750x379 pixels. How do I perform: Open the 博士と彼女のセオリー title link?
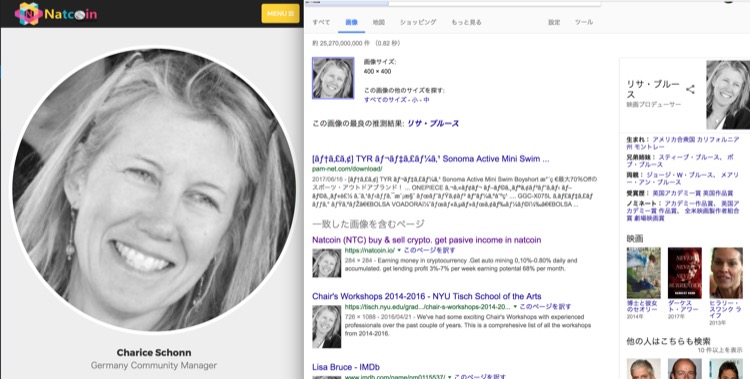[642, 306]
